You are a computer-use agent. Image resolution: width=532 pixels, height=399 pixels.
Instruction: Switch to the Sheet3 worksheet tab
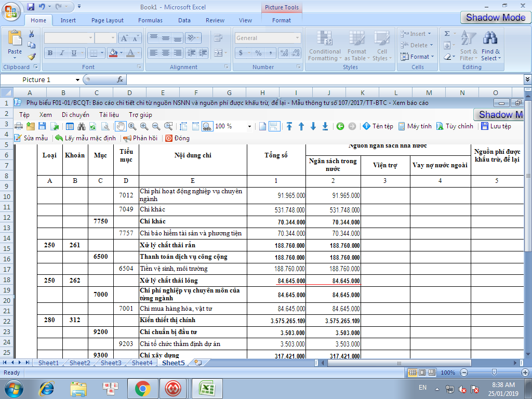pyautogui.click(x=111, y=363)
